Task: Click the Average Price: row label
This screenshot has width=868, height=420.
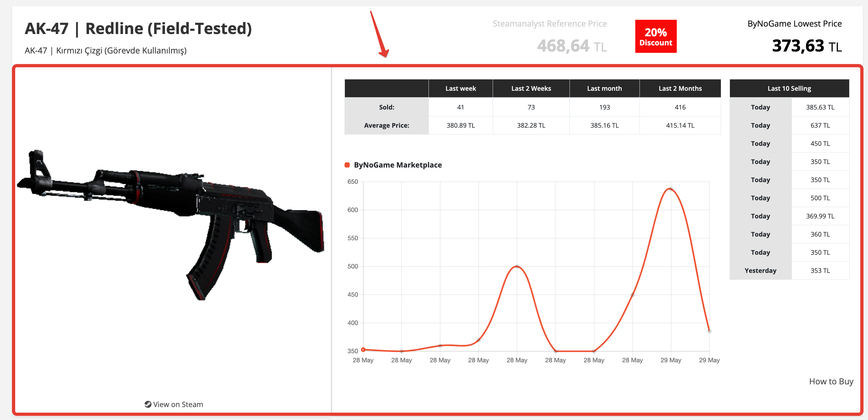Action: (386, 125)
